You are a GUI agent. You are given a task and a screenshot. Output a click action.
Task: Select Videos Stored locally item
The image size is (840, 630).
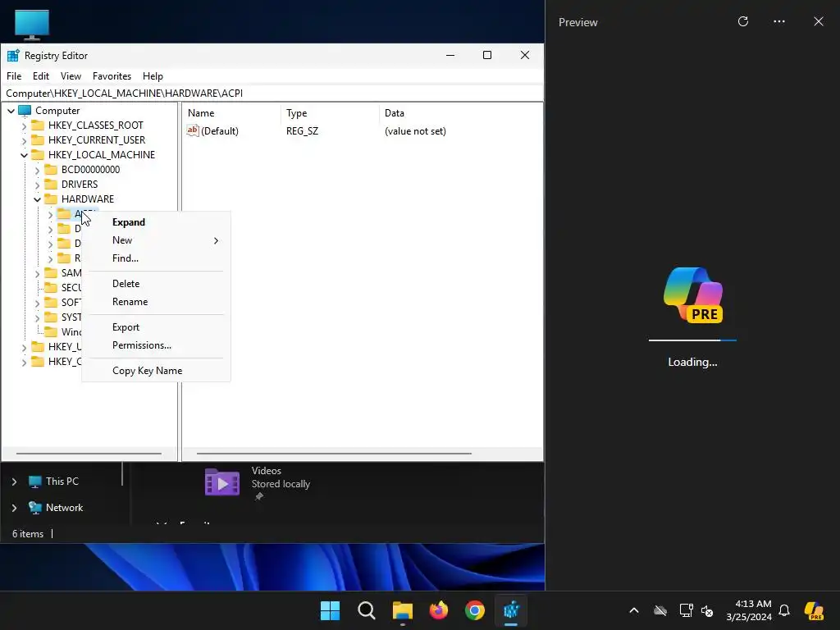(258, 482)
